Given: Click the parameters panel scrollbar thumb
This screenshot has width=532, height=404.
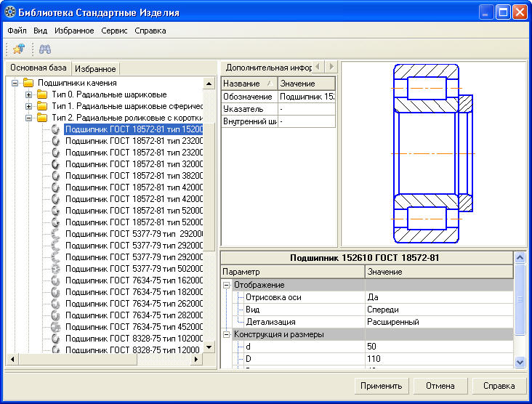Looking at the screenshot, I should tap(520, 299).
